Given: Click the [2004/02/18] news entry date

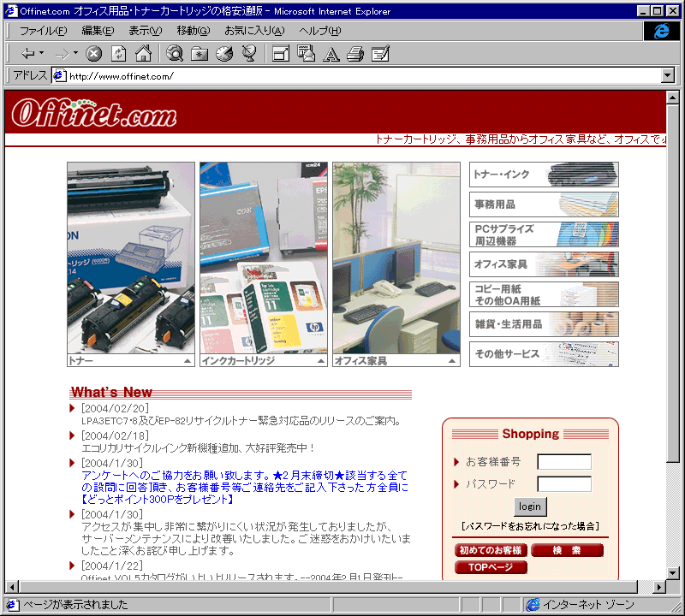Looking at the screenshot, I should (115, 435).
